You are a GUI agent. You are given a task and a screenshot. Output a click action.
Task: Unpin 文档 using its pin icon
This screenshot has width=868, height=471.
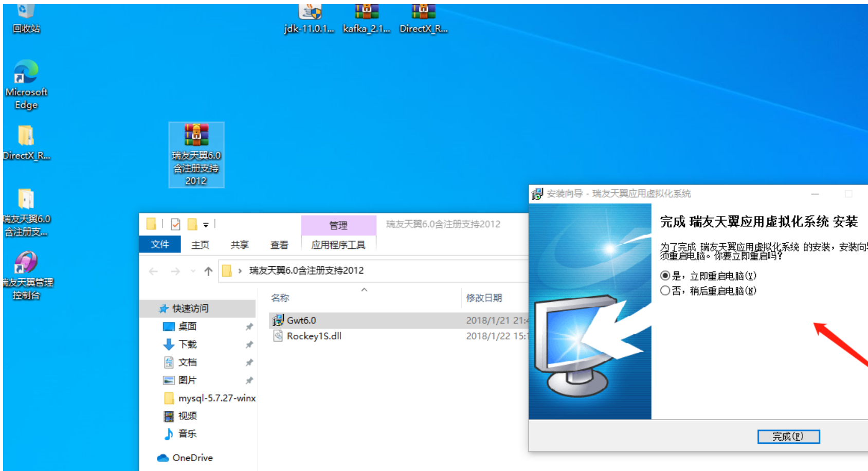pos(249,363)
